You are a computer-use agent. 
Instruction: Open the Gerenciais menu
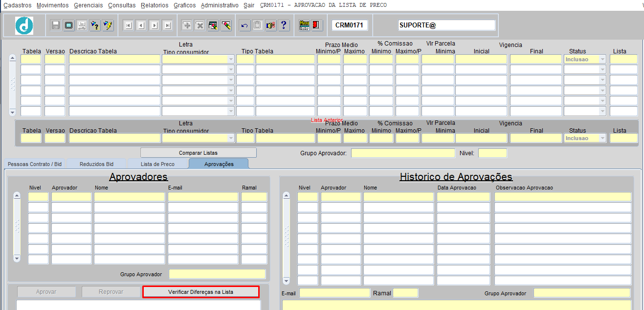(x=89, y=5)
